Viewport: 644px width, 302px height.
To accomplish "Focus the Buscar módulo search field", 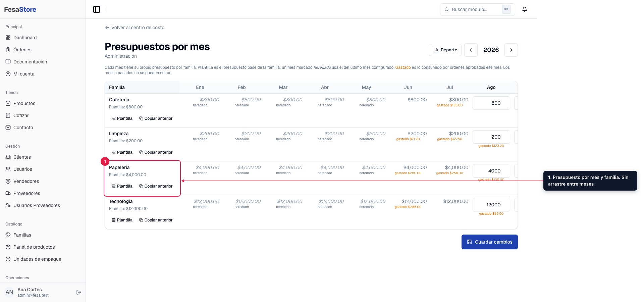I will tap(477, 9).
